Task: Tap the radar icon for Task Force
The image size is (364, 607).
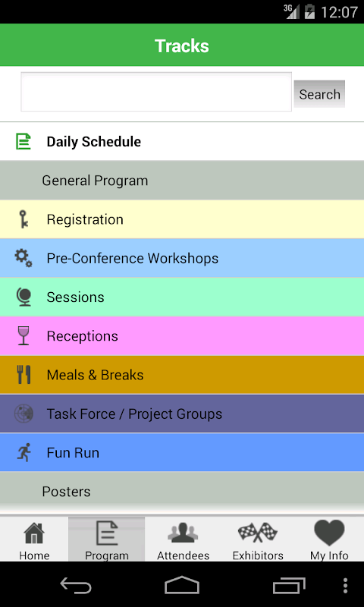Action: (24, 414)
